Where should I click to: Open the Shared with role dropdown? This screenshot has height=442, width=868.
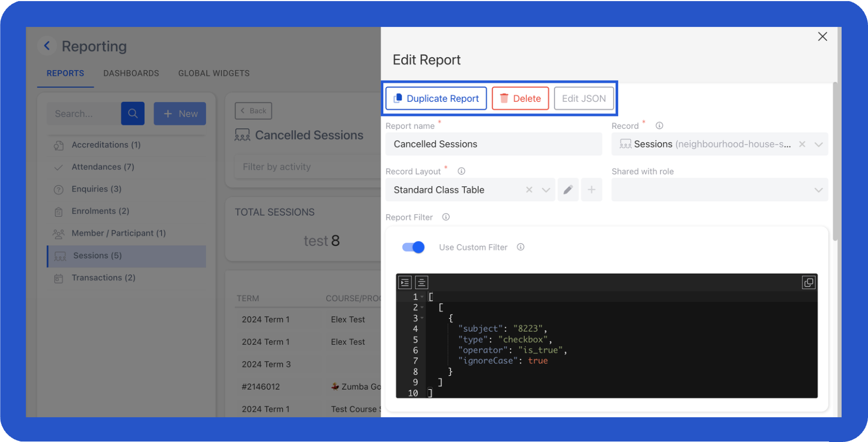click(720, 190)
